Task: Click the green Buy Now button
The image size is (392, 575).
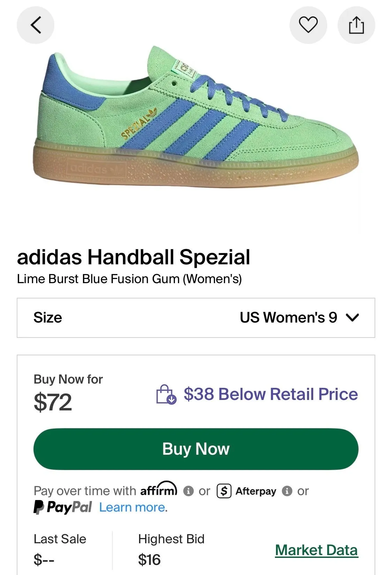Action: (196, 449)
